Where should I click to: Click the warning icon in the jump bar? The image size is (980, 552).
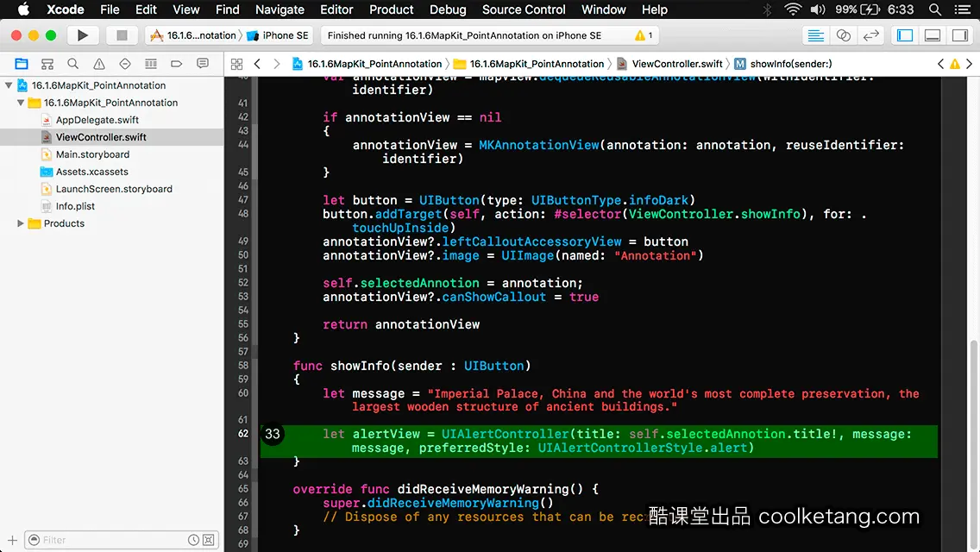tap(955, 64)
